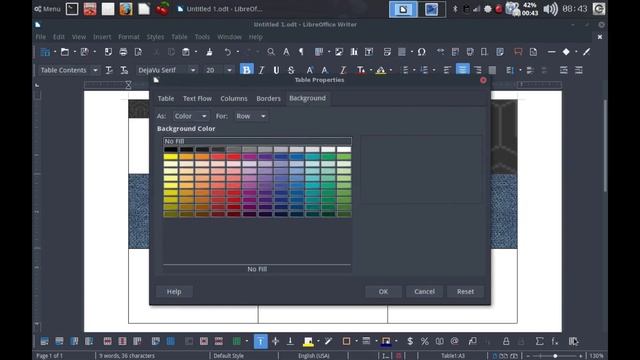Click the Percent format icon

click(424, 341)
